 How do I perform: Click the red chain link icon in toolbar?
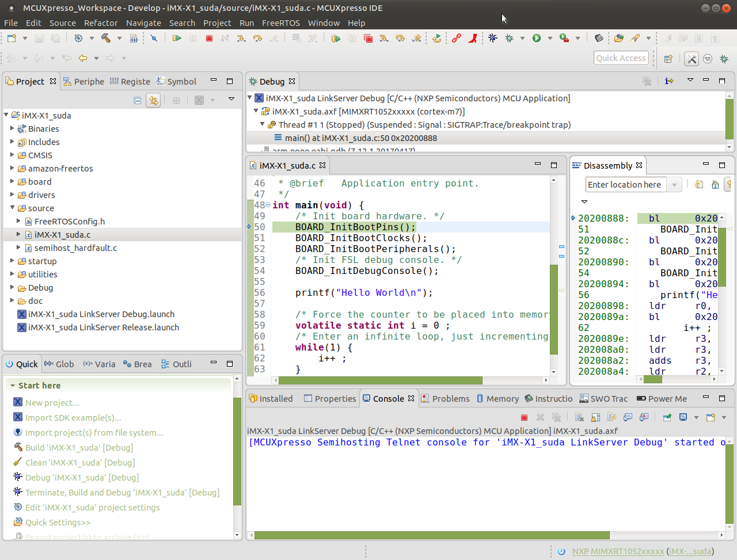(457, 38)
